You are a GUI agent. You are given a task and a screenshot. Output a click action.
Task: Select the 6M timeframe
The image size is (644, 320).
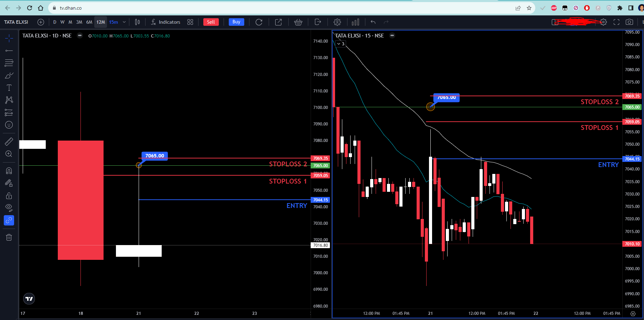pos(89,22)
